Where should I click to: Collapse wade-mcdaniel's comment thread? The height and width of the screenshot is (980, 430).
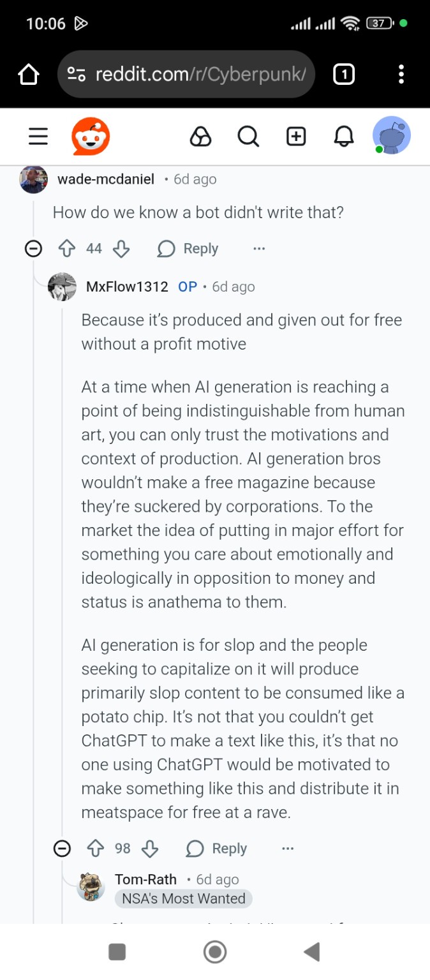click(33, 249)
